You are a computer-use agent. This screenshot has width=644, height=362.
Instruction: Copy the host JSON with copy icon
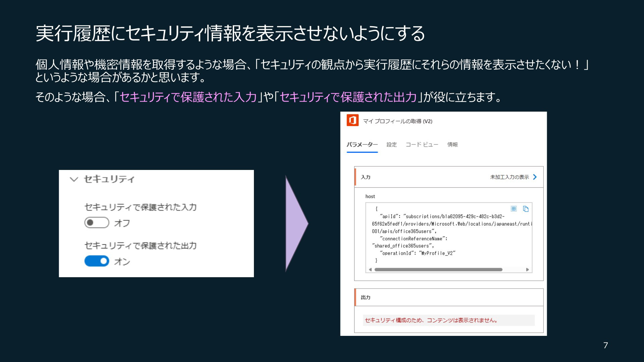coord(526,209)
